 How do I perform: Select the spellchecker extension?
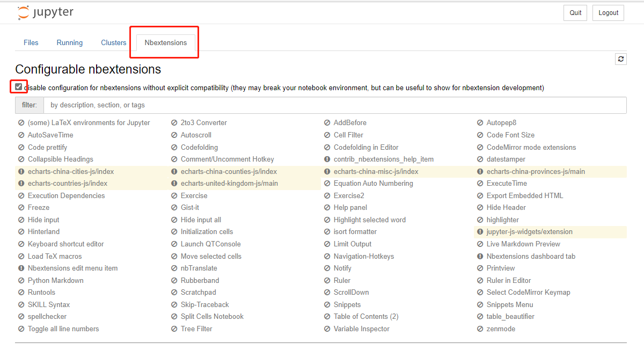(x=47, y=317)
